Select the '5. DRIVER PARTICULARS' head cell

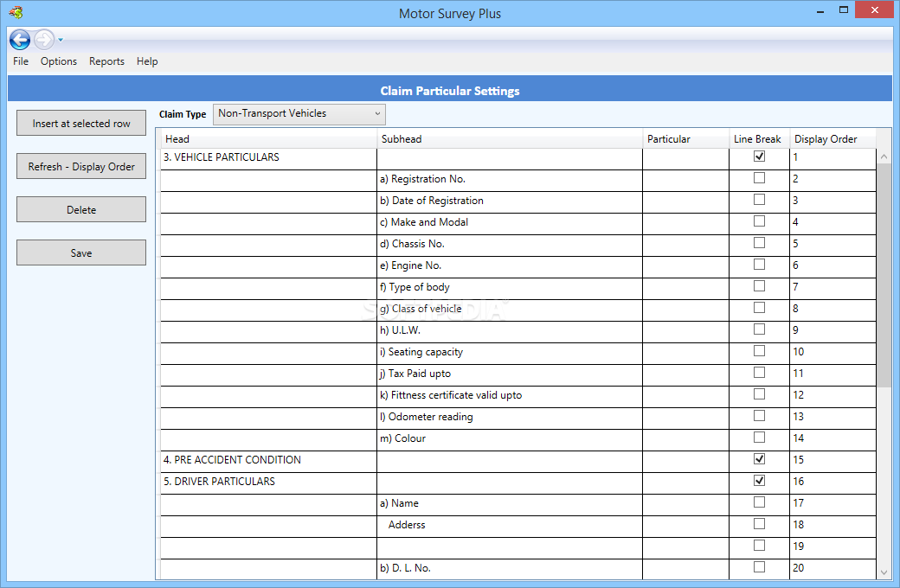coord(268,482)
